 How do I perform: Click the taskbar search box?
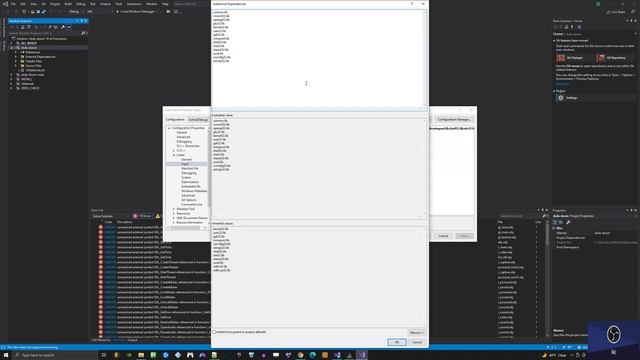tap(55, 355)
